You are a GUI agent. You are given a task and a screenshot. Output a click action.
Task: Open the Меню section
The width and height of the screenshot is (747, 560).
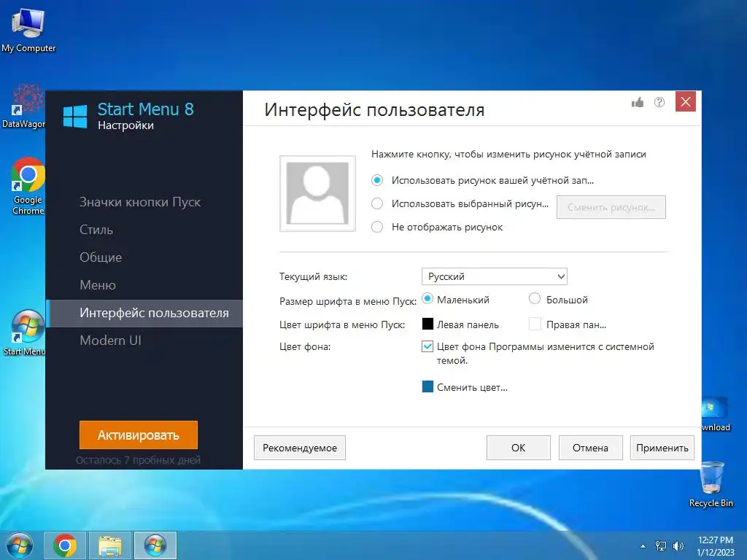click(98, 285)
